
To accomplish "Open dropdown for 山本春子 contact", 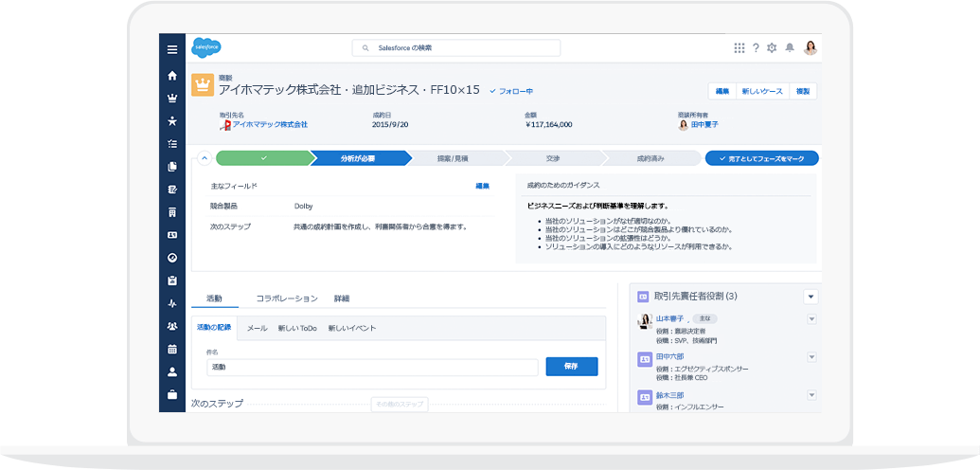I will coord(811,319).
